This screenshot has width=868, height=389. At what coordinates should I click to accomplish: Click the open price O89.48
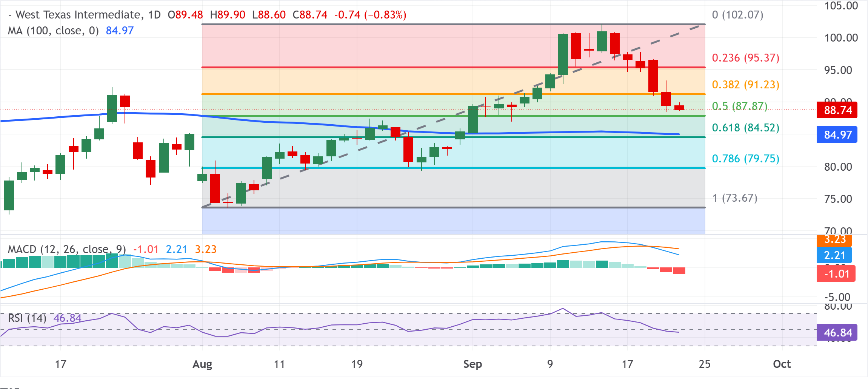pyautogui.click(x=185, y=15)
